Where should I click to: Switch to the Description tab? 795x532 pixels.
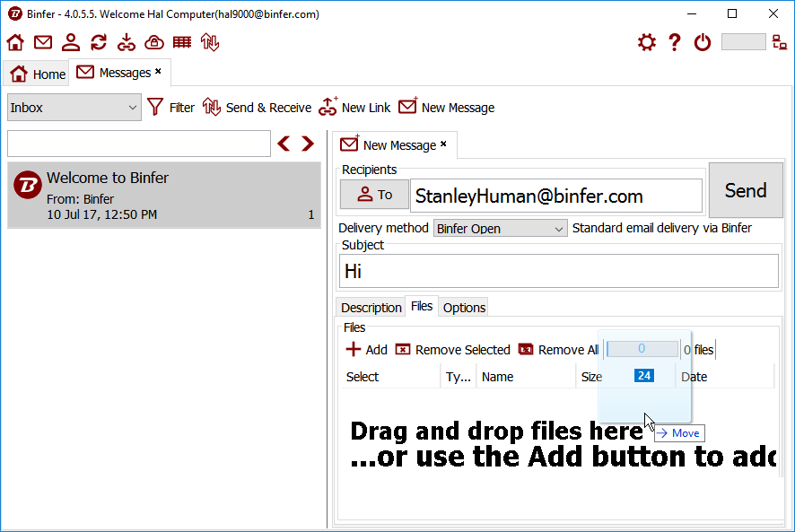371,308
